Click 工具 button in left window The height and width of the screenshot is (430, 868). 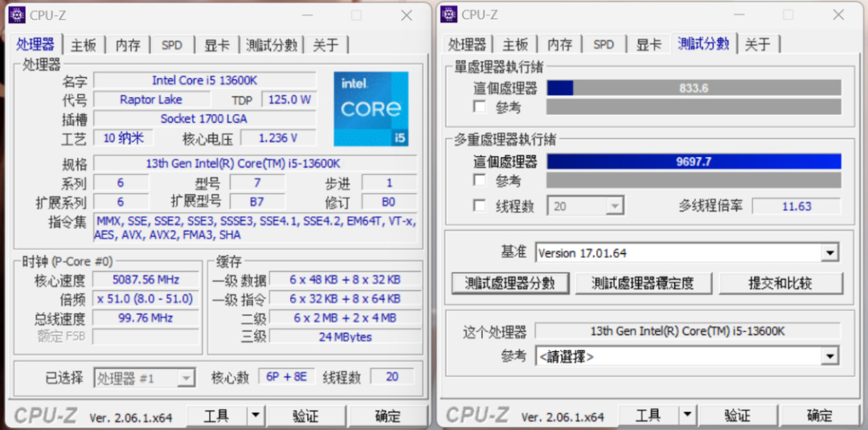tap(216, 415)
